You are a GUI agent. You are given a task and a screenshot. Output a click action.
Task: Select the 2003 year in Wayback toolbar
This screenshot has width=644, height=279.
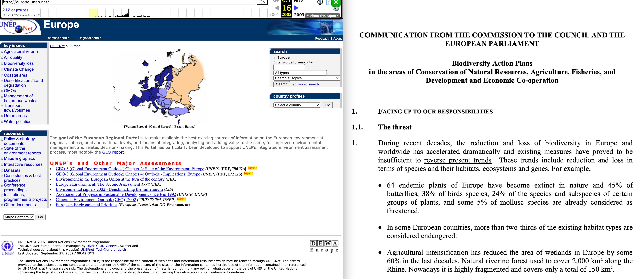click(299, 15)
